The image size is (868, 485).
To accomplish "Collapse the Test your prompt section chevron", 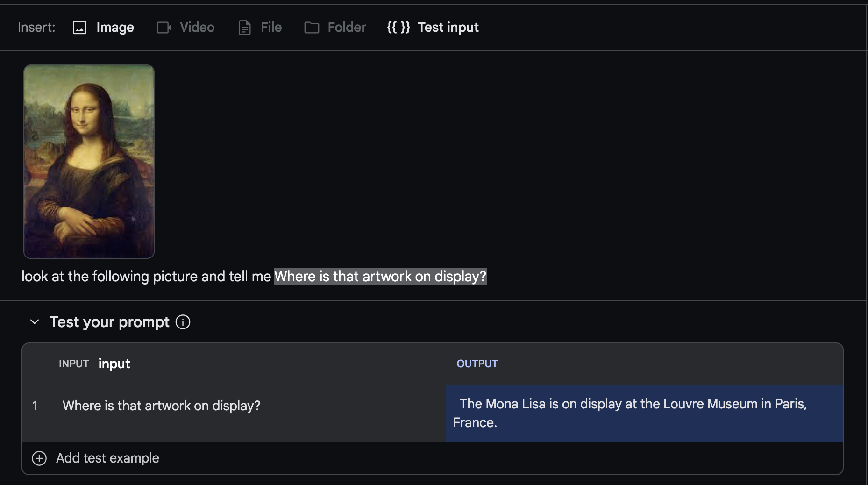I will pyautogui.click(x=35, y=322).
